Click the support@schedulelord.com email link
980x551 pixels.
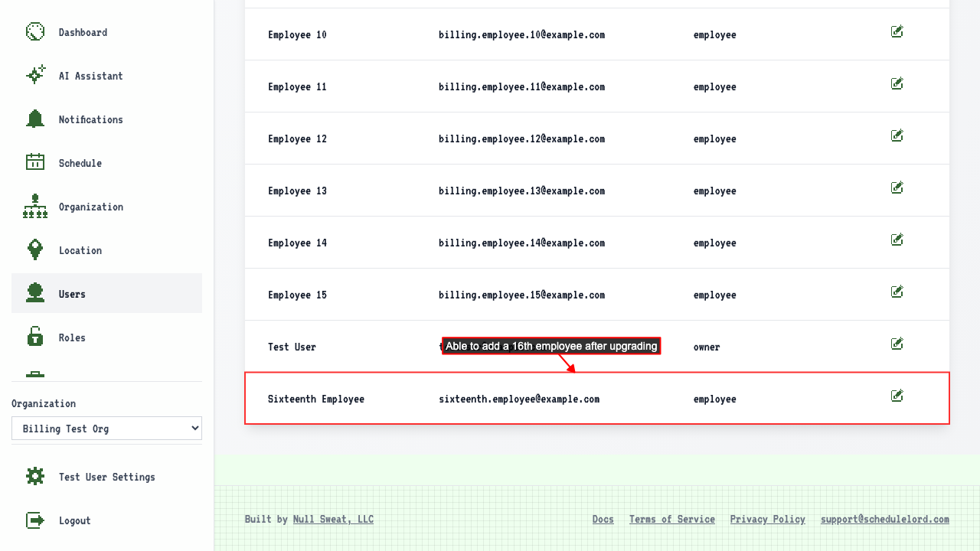pyautogui.click(x=885, y=519)
